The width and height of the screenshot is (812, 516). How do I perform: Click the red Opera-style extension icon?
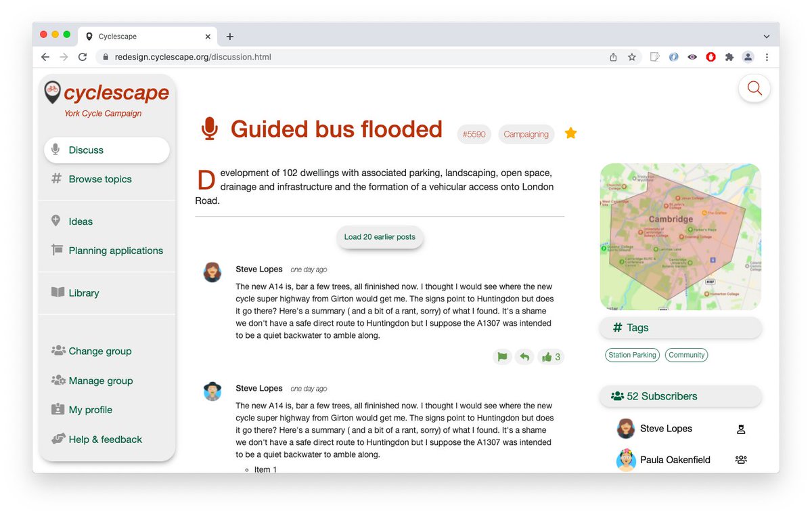point(710,57)
